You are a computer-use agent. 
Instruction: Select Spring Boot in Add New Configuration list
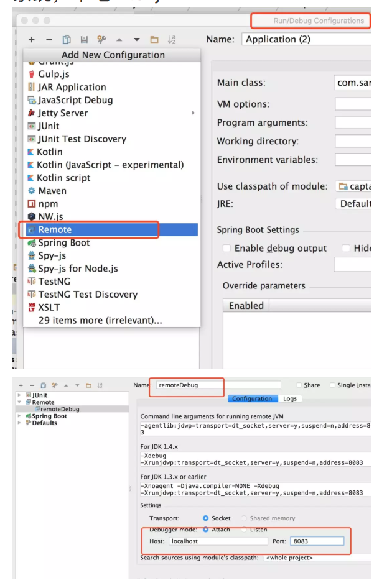tap(112, 242)
